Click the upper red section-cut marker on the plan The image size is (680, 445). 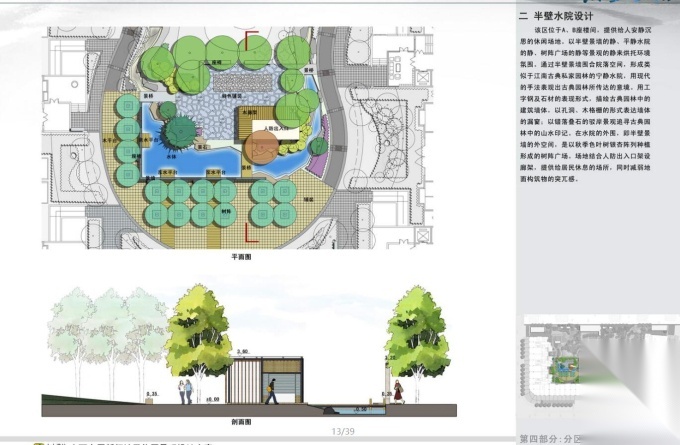tap(252, 40)
